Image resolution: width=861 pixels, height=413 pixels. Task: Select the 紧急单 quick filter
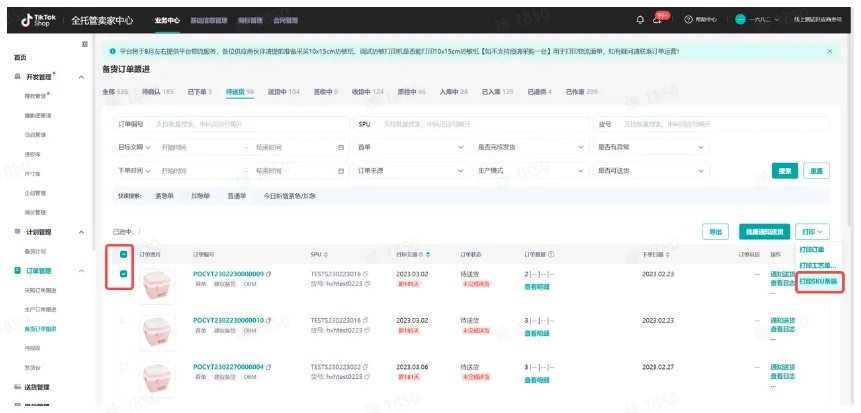pyautogui.click(x=164, y=196)
